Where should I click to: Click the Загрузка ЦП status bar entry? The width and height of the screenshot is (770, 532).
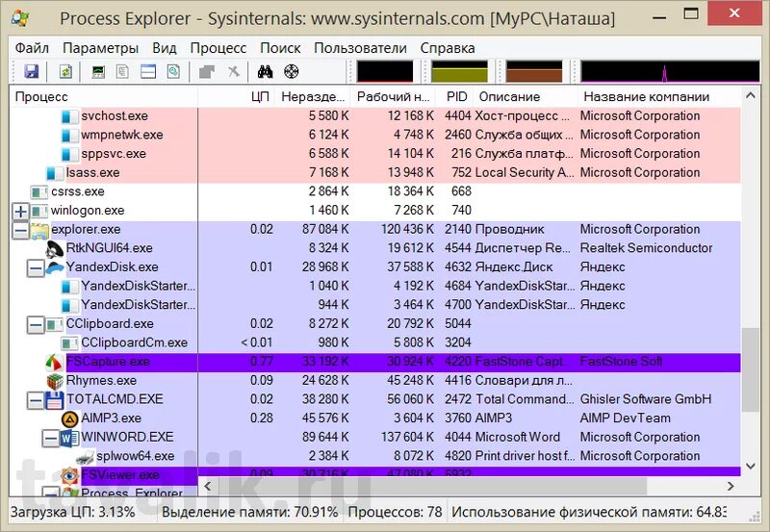[73, 513]
